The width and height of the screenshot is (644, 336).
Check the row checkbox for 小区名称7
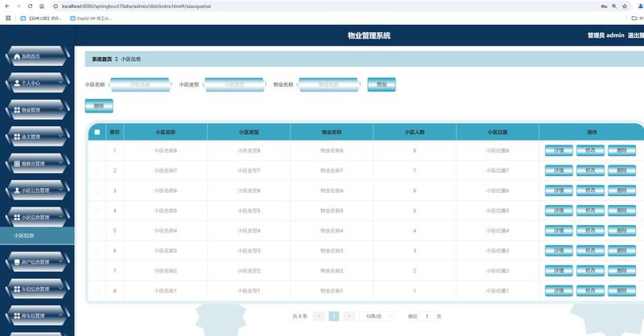[97, 170]
